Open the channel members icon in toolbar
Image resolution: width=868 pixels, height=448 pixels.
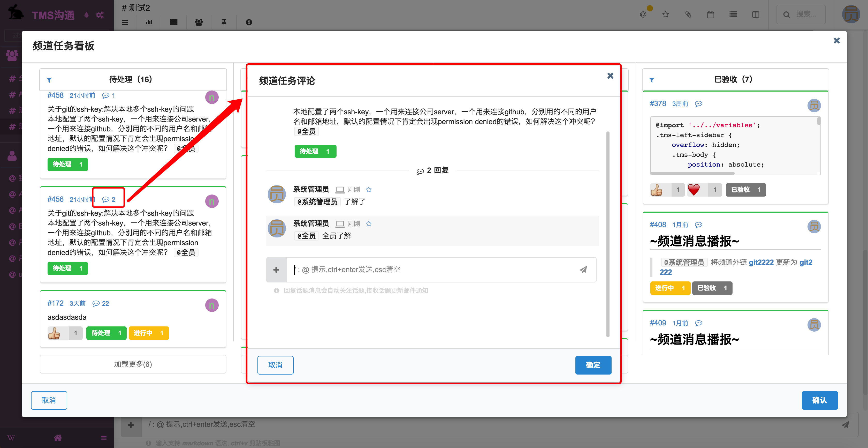click(199, 22)
